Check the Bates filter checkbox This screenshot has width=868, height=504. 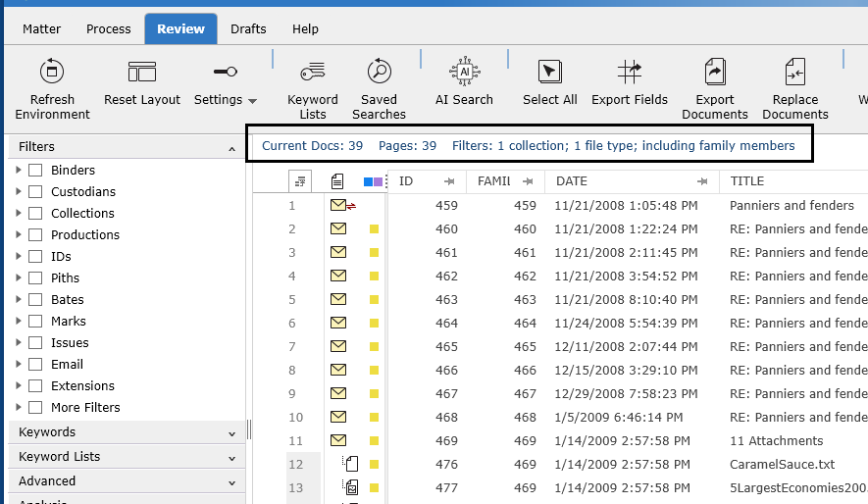click(x=35, y=299)
